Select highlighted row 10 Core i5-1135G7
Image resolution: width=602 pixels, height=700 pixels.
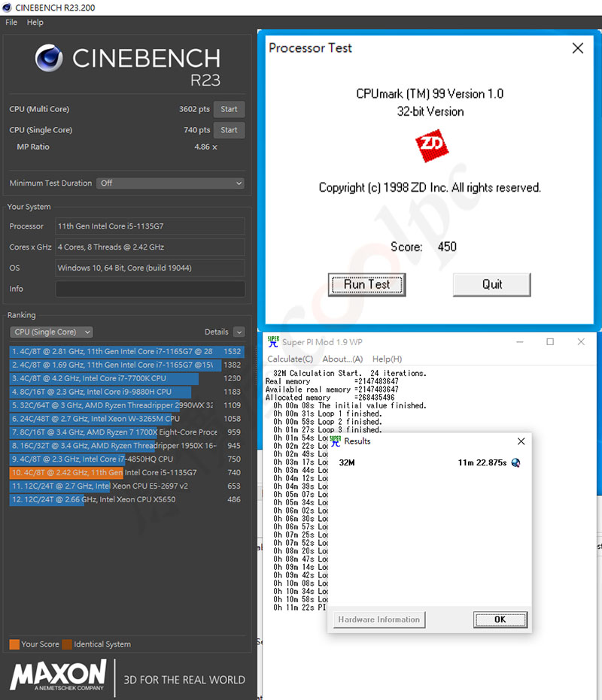tap(127, 472)
